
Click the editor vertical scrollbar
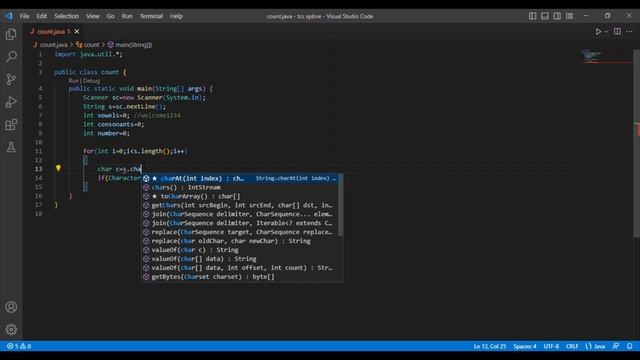click(x=636, y=143)
